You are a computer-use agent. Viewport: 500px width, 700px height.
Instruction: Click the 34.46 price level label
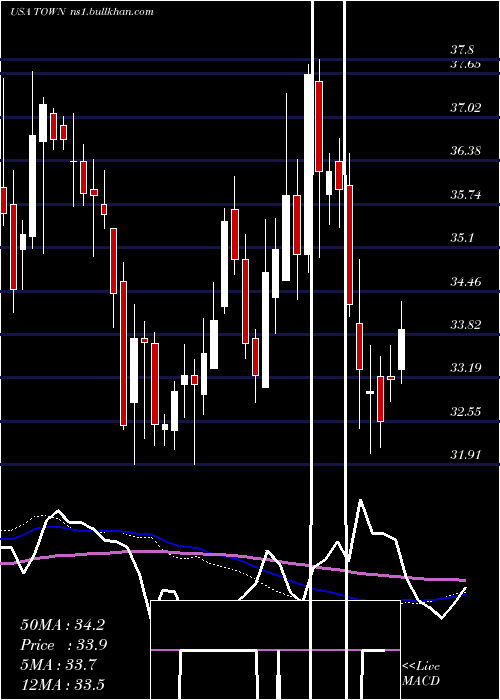pos(465,282)
